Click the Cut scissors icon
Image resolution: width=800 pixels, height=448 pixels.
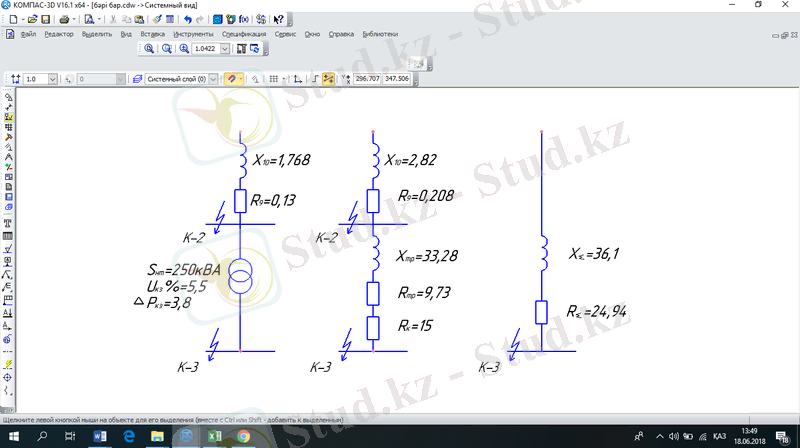(x=112, y=19)
